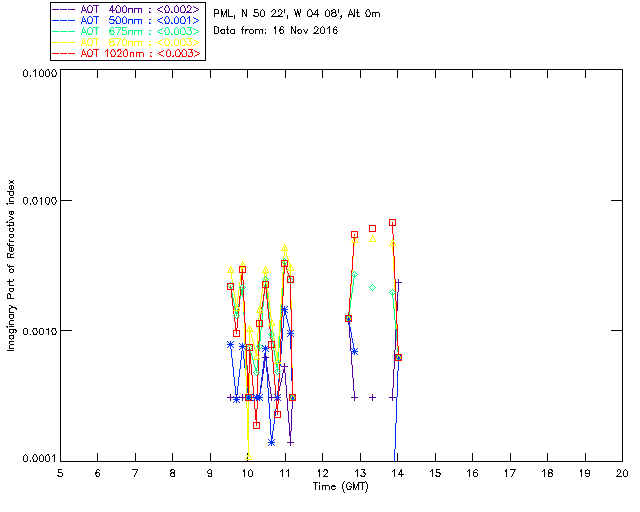Click the isolated red square marker near 13.3 GMT
Image resolution: width=640 pixels, height=512 pixels.
tap(373, 229)
